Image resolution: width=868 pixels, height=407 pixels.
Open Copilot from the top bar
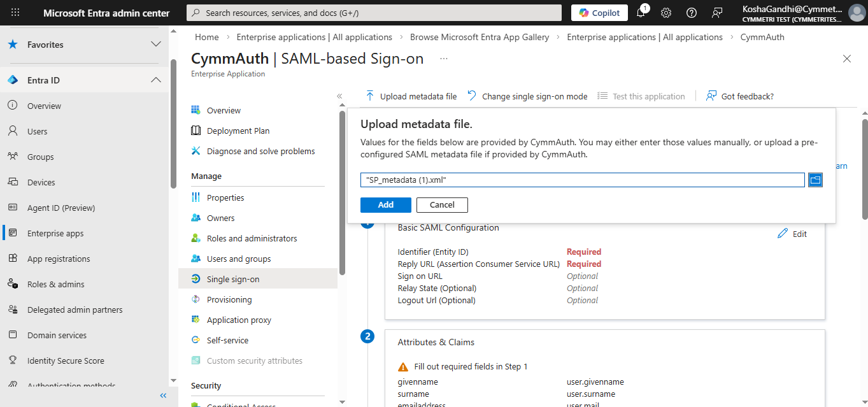click(599, 13)
